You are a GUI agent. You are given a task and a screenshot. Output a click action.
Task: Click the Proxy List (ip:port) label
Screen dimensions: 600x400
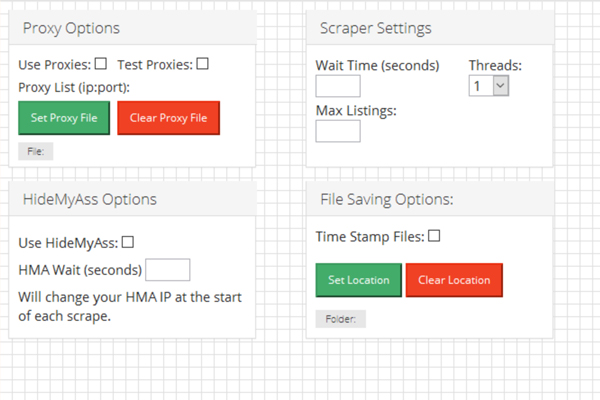coord(74,88)
